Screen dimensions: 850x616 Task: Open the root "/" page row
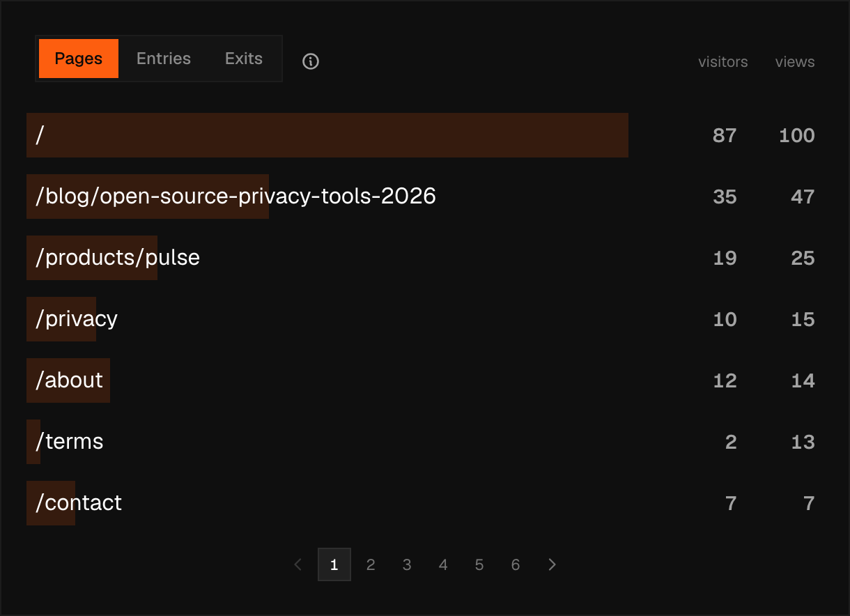pos(425,135)
